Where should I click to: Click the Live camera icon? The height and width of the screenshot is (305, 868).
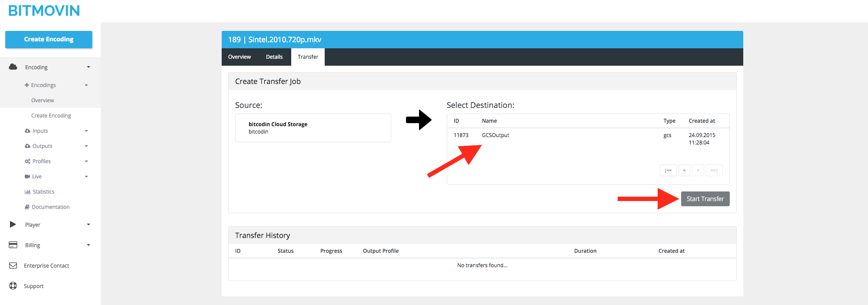pyautogui.click(x=27, y=177)
